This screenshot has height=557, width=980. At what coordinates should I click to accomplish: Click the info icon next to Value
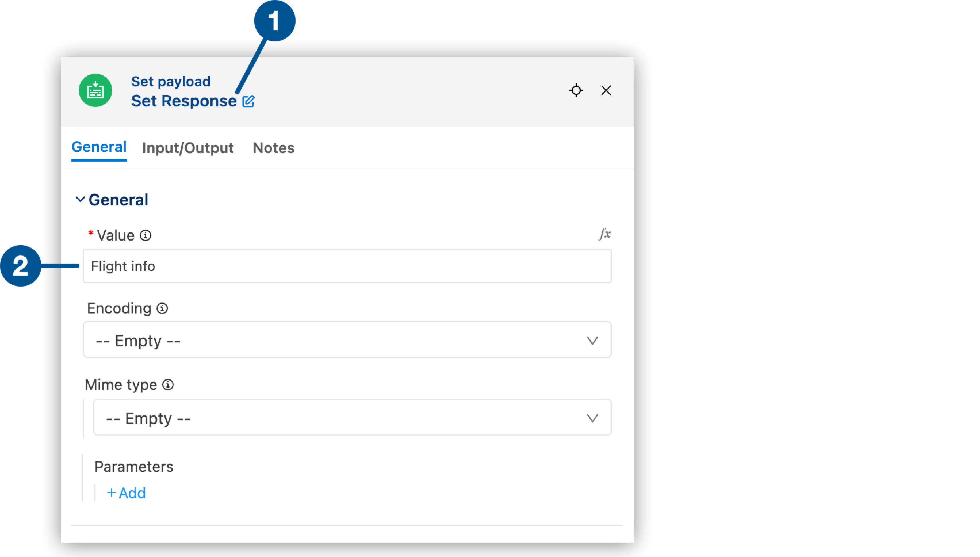point(146,235)
